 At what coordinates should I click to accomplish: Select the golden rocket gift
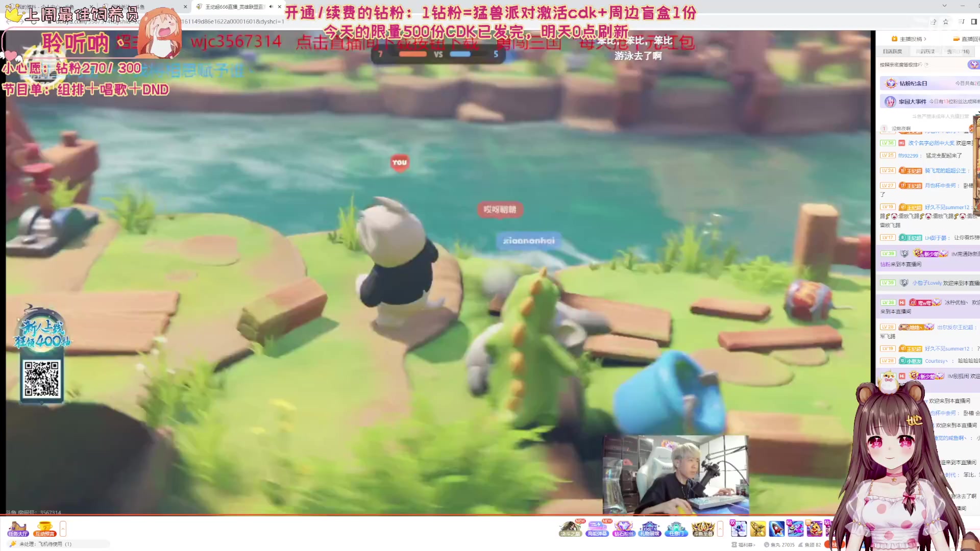tap(757, 529)
